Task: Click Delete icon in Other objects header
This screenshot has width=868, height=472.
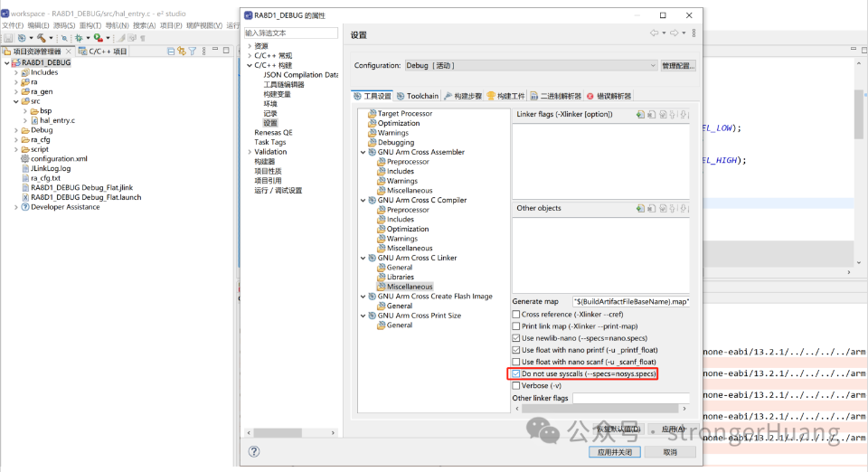Action: (652, 209)
